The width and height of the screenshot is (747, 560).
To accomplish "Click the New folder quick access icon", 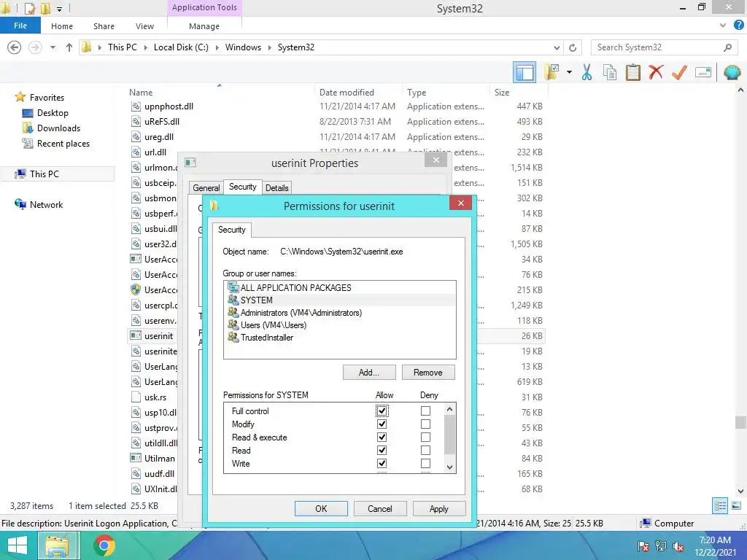I will point(45,8).
